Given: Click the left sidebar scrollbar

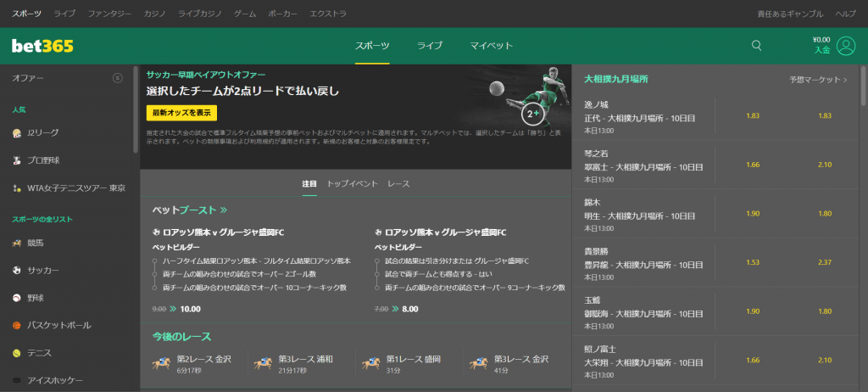Looking at the screenshot, I should pos(135,109).
